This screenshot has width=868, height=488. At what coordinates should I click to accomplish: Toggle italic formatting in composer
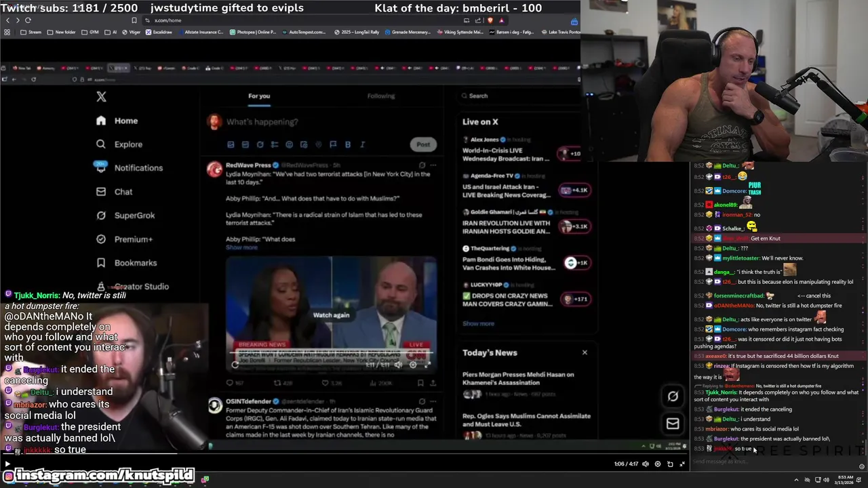(x=362, y=144)
